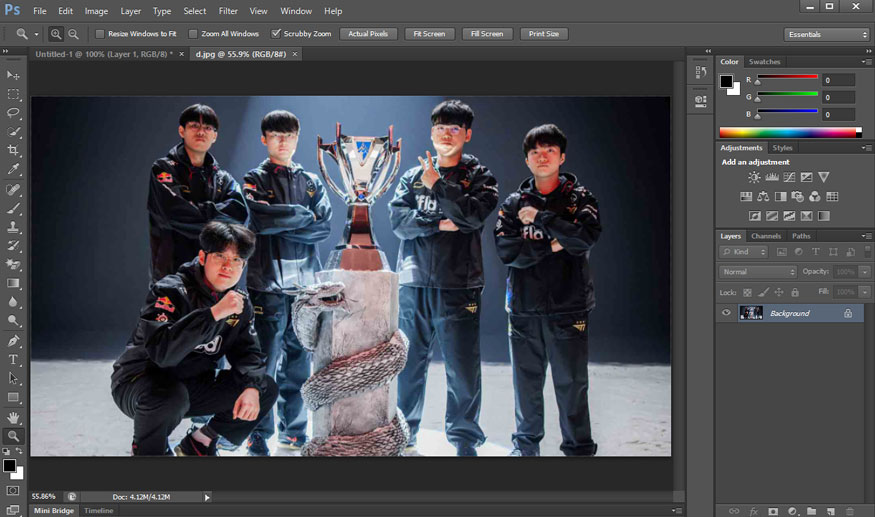The height and width of the screenshot is (517, 875).
Task: Add a Brightness/Contrast adjustment
Action: point(754,178)
